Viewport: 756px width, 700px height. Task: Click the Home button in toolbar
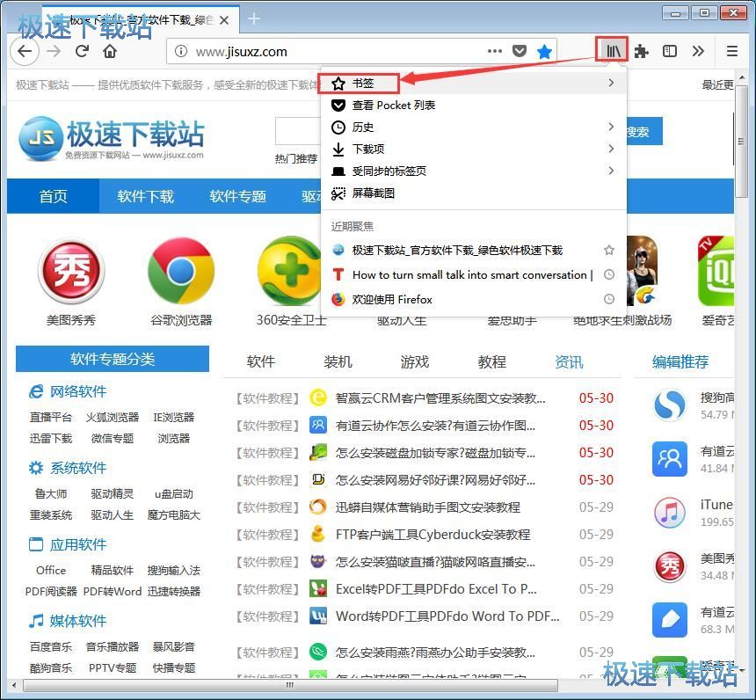110,51
